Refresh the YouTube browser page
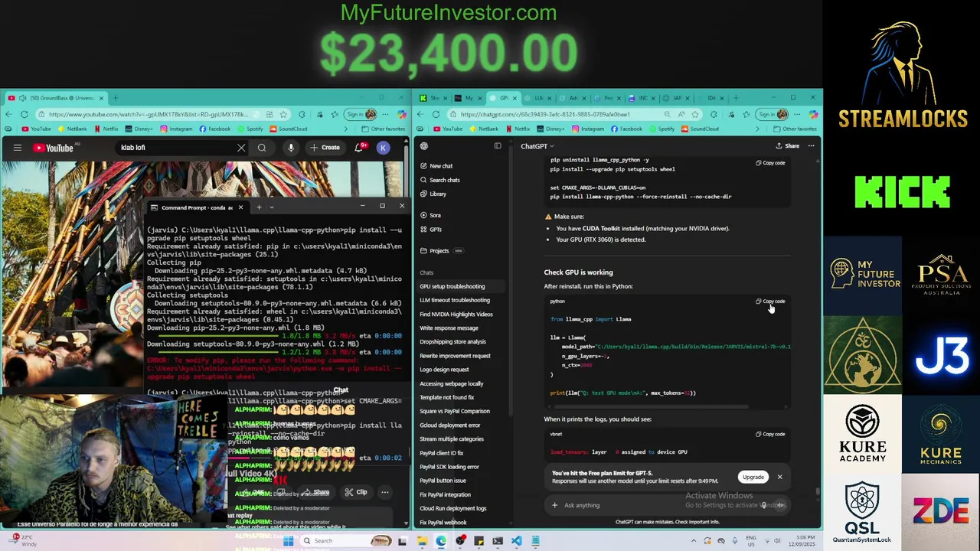The height and width of the screenshot is (551, 980). click(24, 114)
